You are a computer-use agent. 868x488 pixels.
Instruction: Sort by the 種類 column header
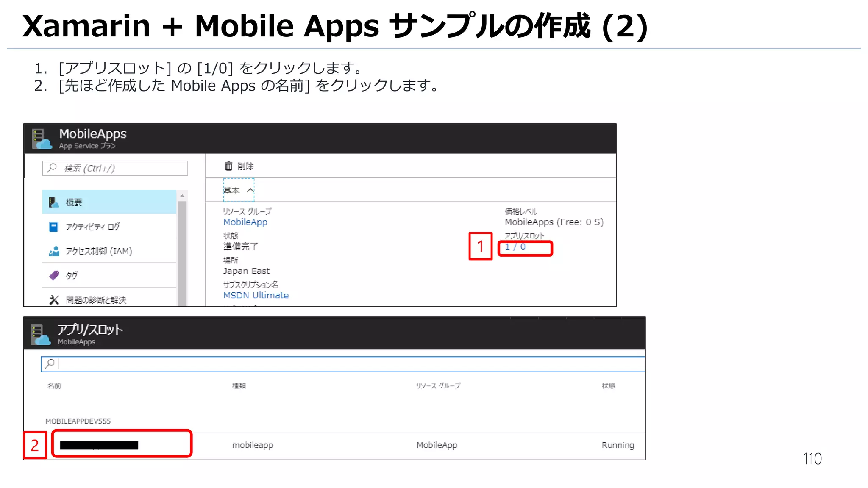point(239,386)
